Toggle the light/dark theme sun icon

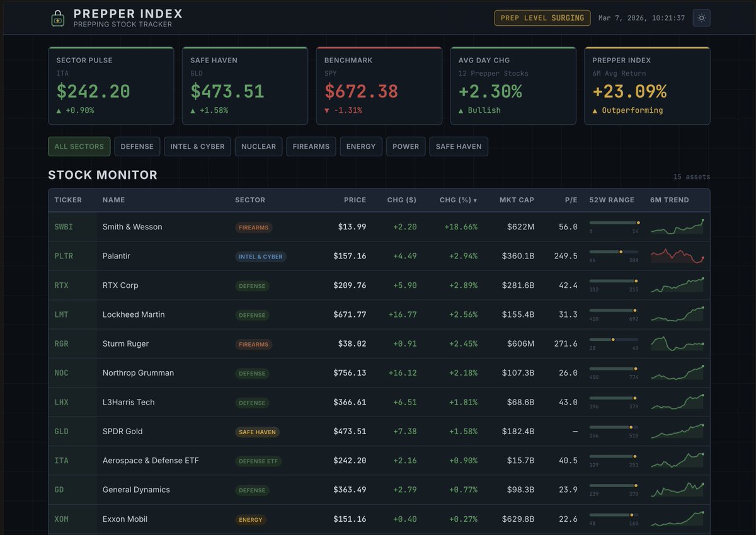(701, 18)
